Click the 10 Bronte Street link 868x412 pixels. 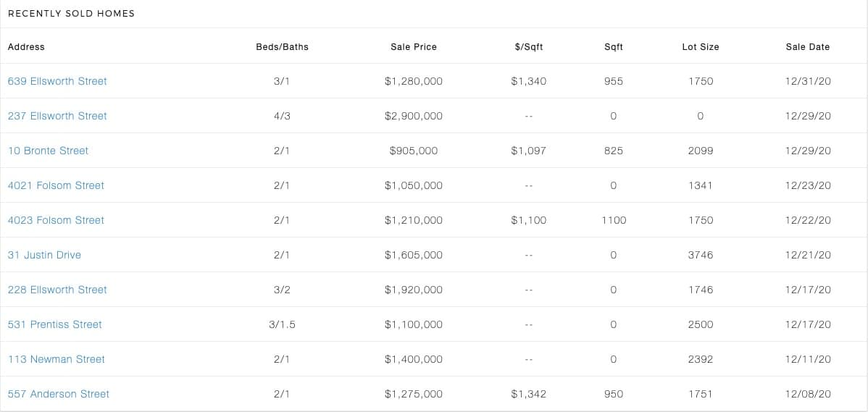pos(48,151)
